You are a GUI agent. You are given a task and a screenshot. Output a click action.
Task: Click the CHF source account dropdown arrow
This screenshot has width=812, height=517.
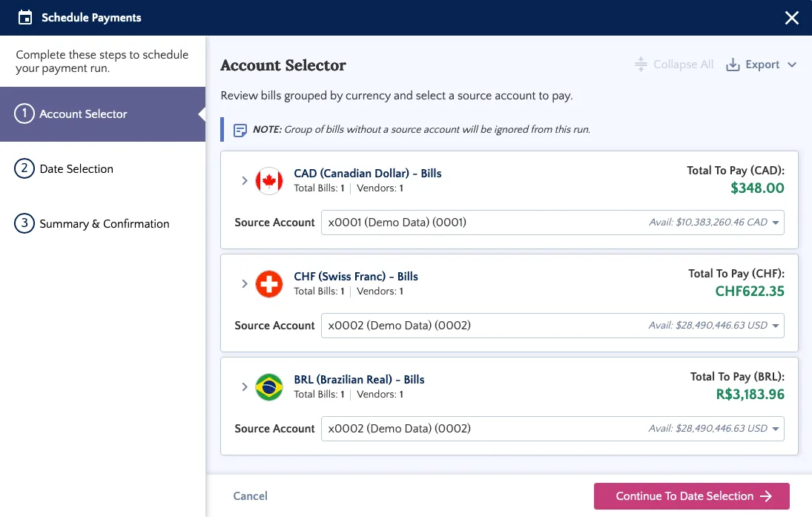pyautogui.click(x=775, y=326)
